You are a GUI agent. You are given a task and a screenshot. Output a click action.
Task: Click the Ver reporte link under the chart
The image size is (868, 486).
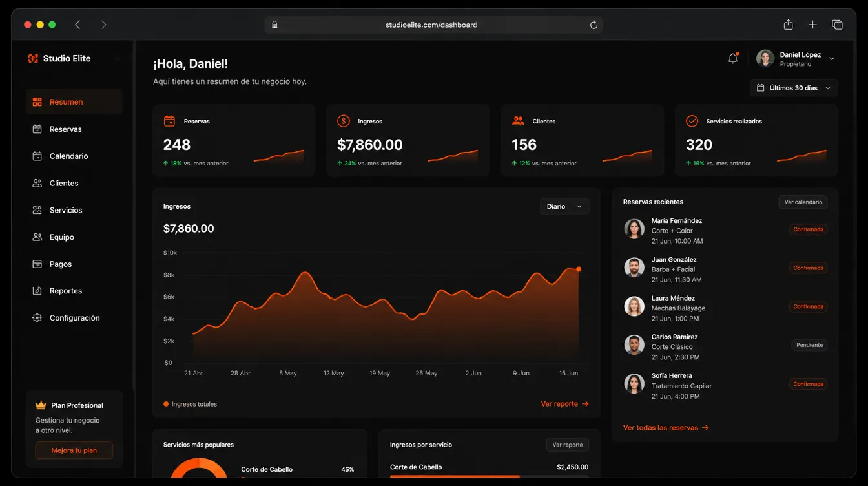564,404
